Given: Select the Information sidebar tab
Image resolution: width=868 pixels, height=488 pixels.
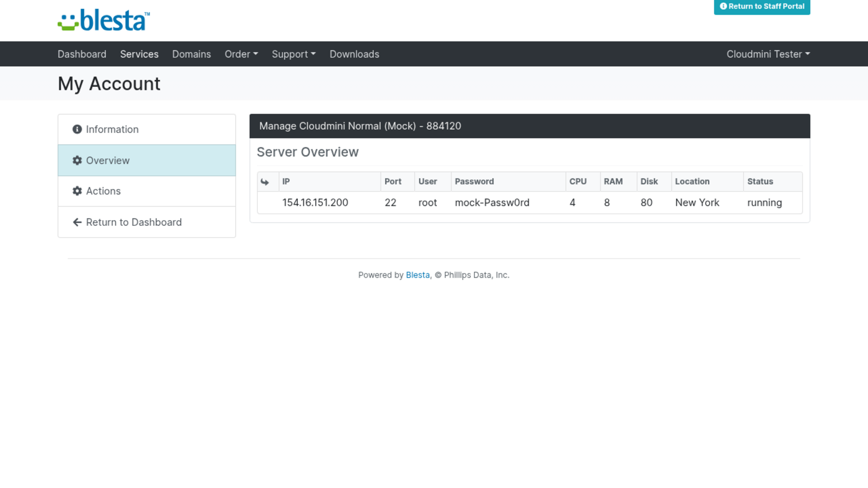Looking at the screenshot, I should coord(146,130).
